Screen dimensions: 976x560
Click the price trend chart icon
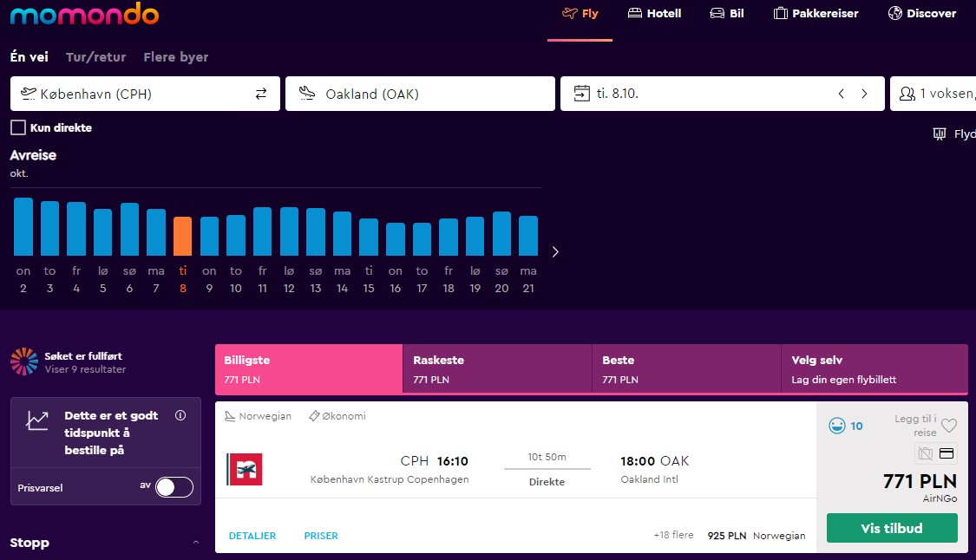point(36,420)
